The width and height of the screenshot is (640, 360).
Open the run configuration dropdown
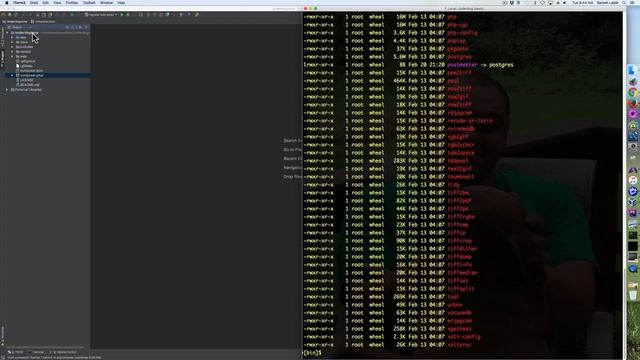(x=101, y=15)
